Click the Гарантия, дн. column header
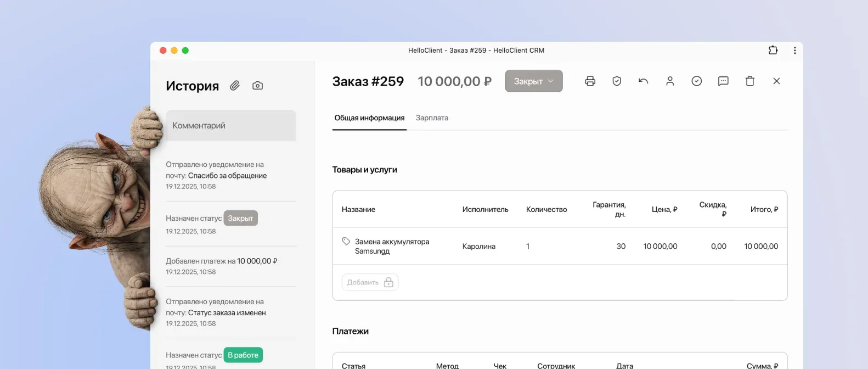 pos(609,209)
